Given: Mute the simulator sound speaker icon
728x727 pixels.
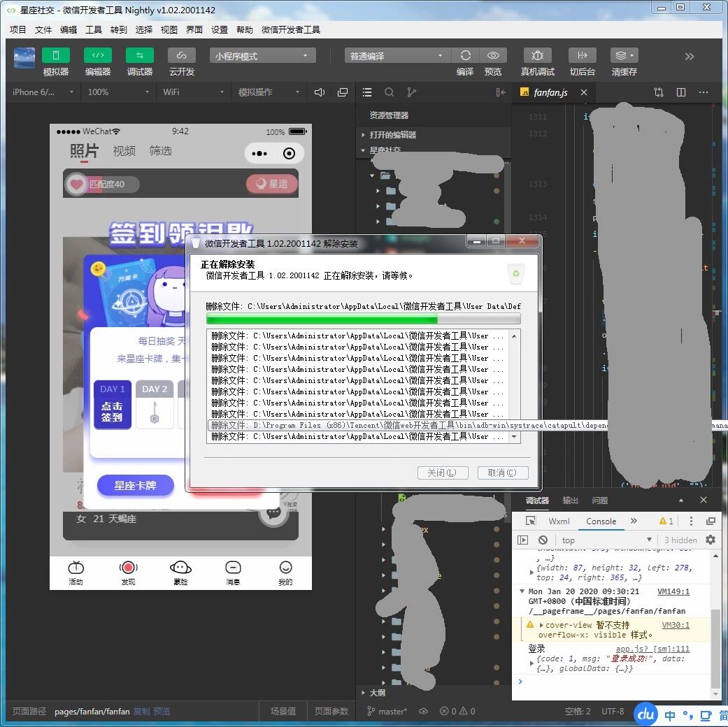Looking at the screenshot, I should click(320, 92).
